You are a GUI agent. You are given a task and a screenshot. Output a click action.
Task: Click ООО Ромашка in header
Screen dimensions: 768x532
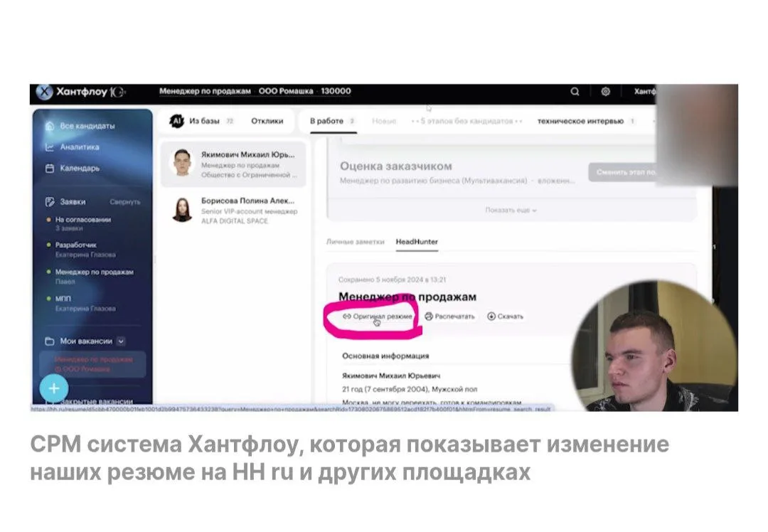[x=286, y=91]
